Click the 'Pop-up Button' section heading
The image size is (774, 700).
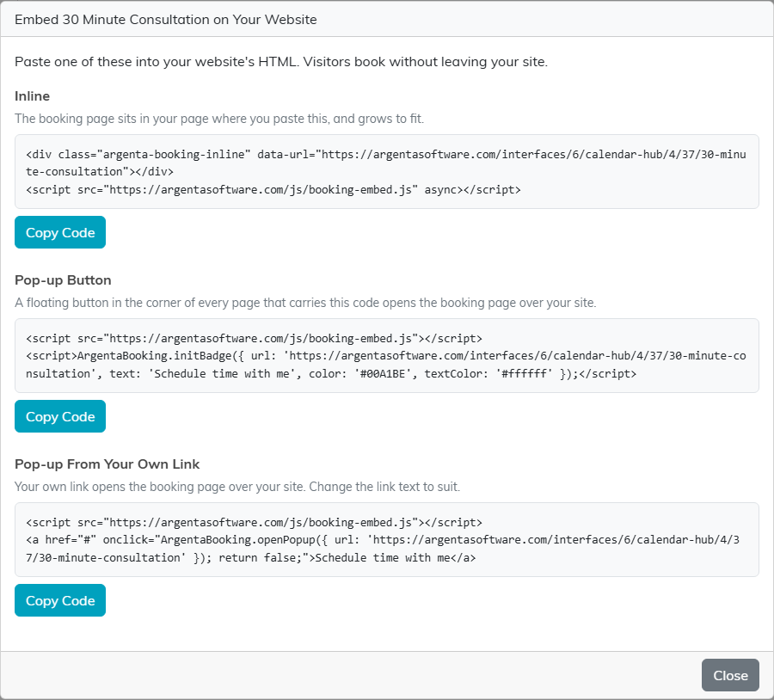[x=63, y=280]
